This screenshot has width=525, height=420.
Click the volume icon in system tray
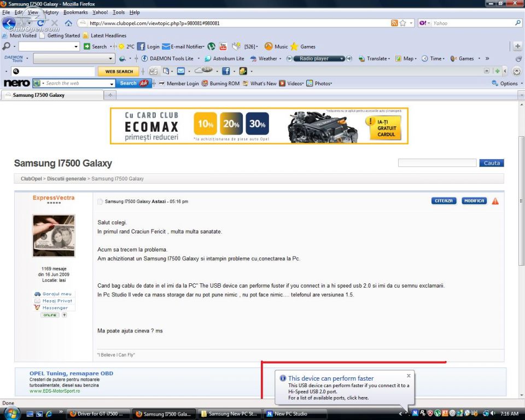pos(493,413)
